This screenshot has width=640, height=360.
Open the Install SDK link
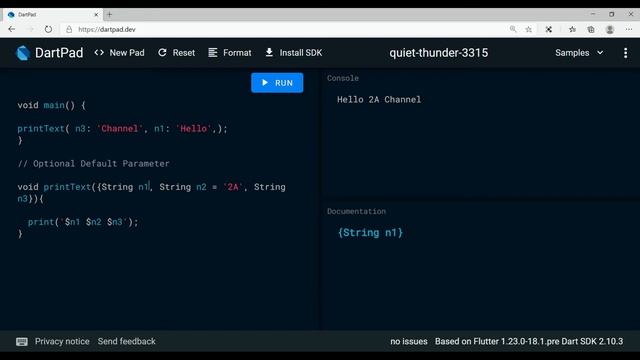(293, 53)
